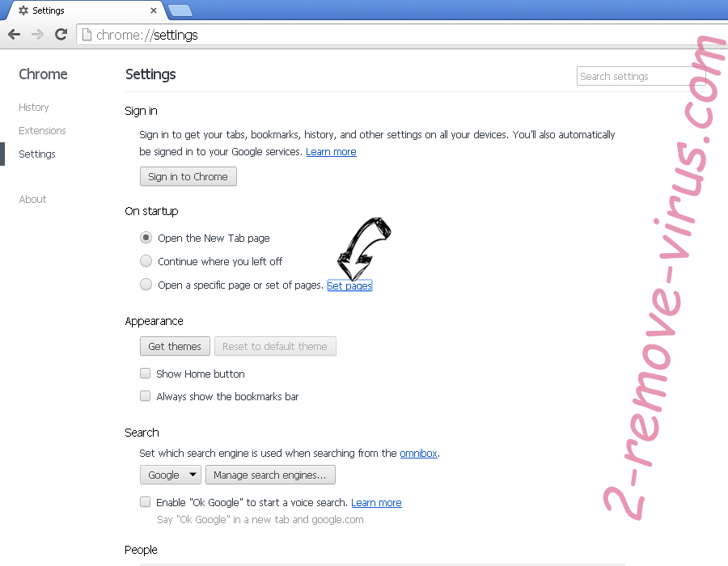This screenshot has height=566, width=728.
Task: Click the Set pages link
Action: [349, 285]
